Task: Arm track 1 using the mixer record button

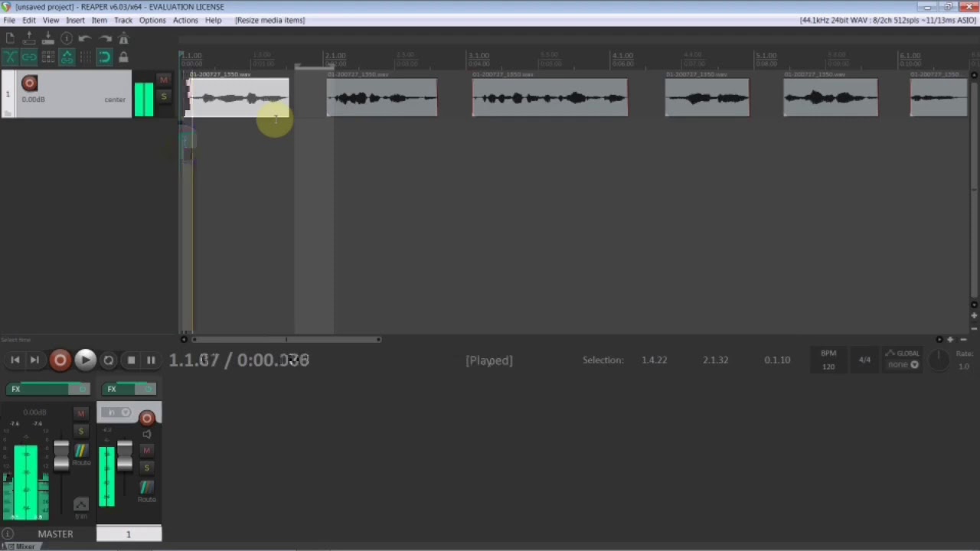Action: [x=147, y=418]
